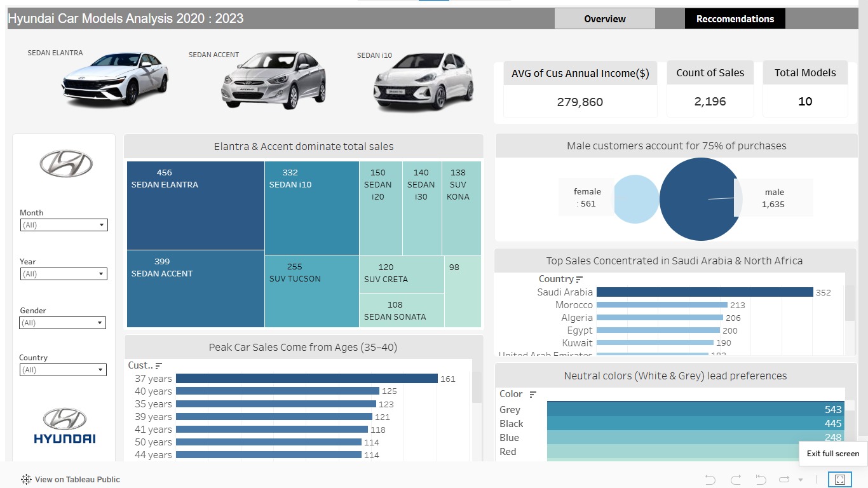The width and height of the screenshot is (868, 488).
Task: Click sort icon next to Cust.. header
Action: pyautogui.click(x=159, y=366)
